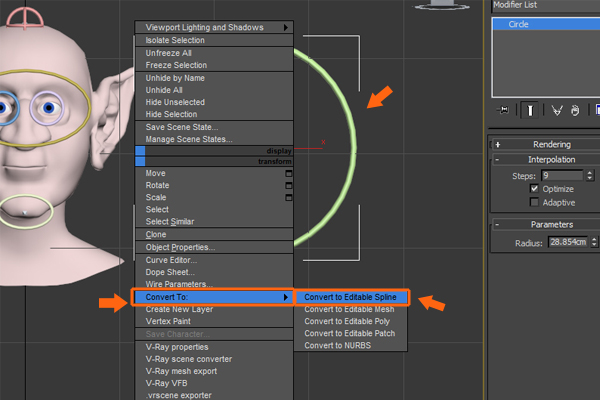Enable the Optimize checkbox
The height and width of the screenshot is (400, 600).
(534, 188)
